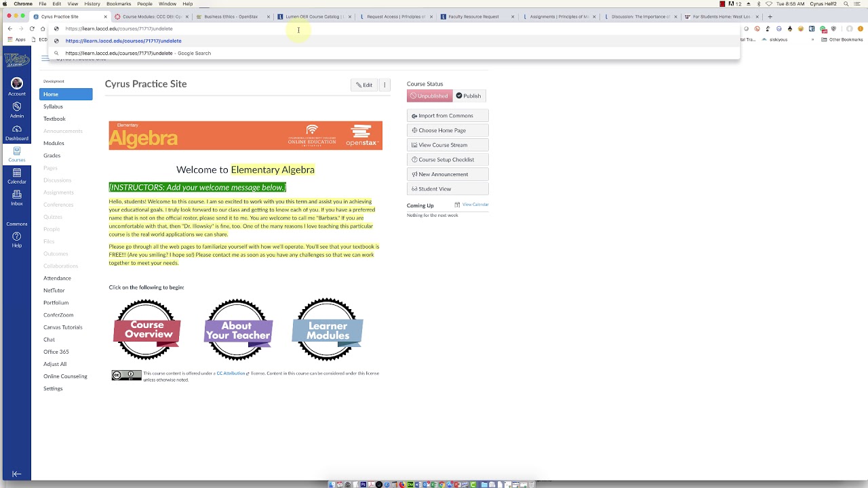
Task: Open NetTutor in course navigation
Action: pos(54,290)
